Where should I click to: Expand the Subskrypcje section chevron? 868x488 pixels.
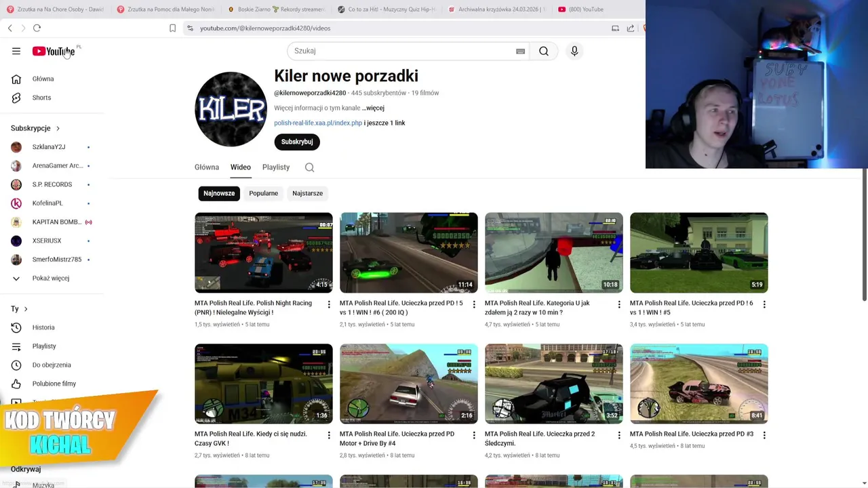click(x=58, y=128)
